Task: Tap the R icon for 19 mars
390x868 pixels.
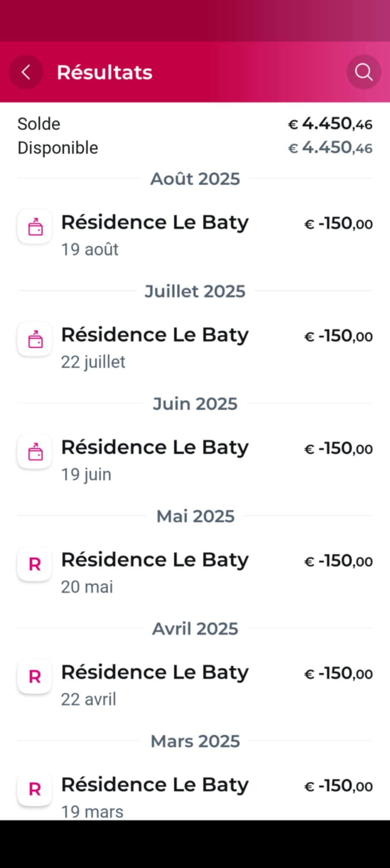Action: tap(35, 789)
